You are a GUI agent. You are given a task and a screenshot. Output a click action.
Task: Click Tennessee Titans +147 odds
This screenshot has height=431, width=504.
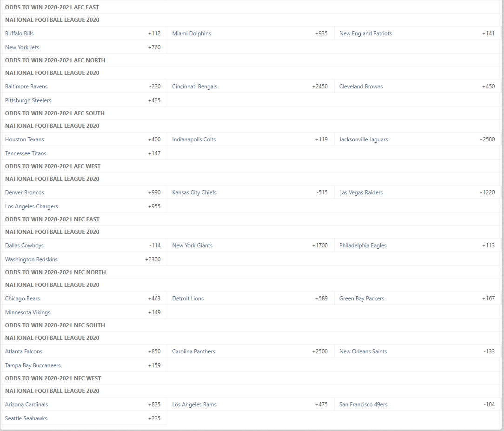(84, 153)
